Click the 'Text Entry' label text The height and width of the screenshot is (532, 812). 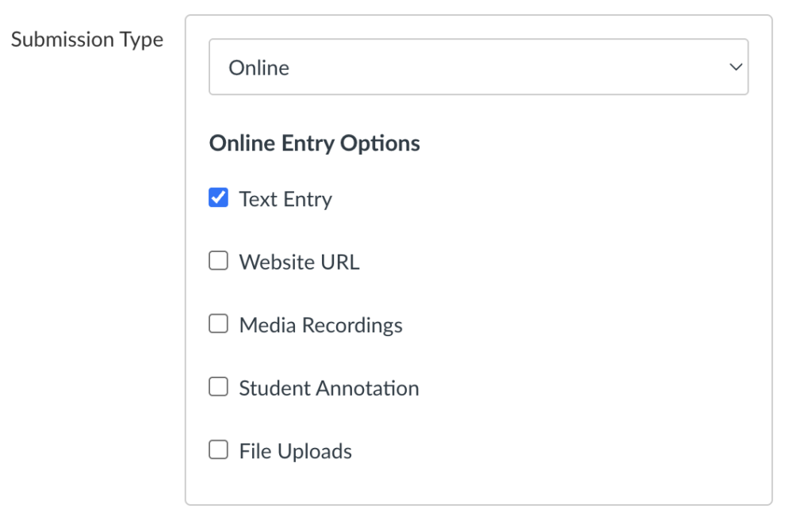click(285, 200)
